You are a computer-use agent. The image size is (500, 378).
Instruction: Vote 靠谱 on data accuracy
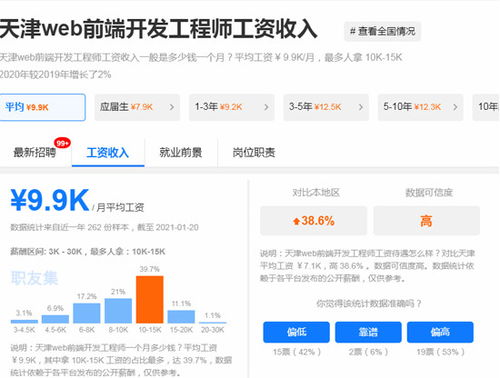[x=368, y=332]
